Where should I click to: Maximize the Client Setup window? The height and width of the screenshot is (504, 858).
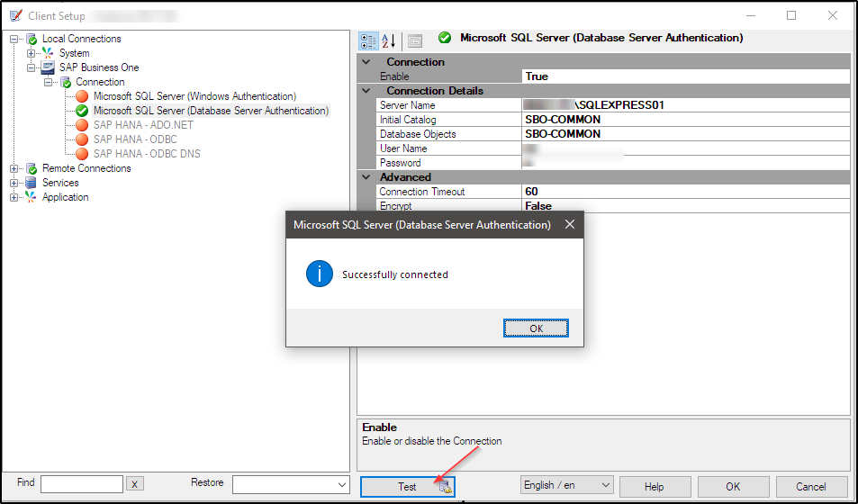coord(790,15)
